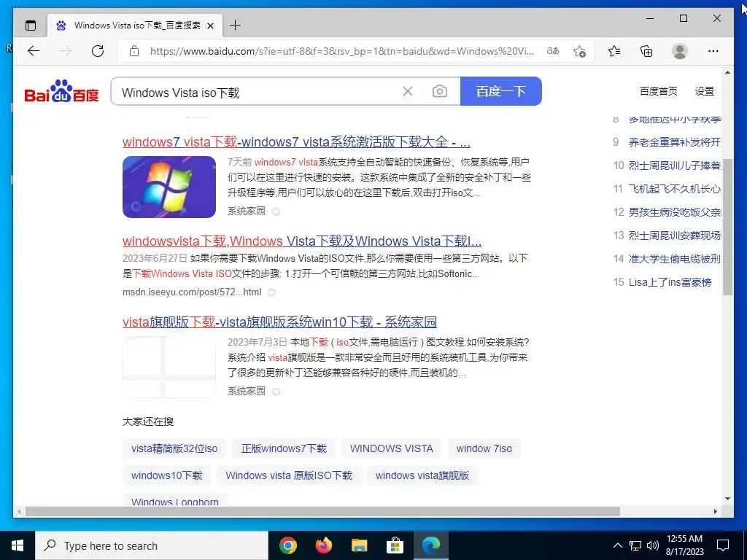The height and width of the screenshot is (560, 747).
Task: Select suggestion Windows vista 原版ISO下载
Action: coord(289,475)
